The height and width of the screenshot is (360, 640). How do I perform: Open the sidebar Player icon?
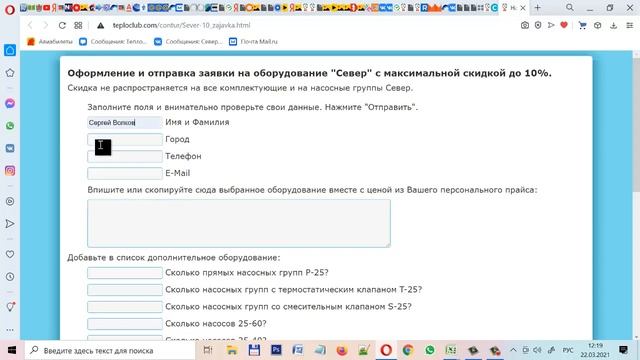click(x=10, y=201)
